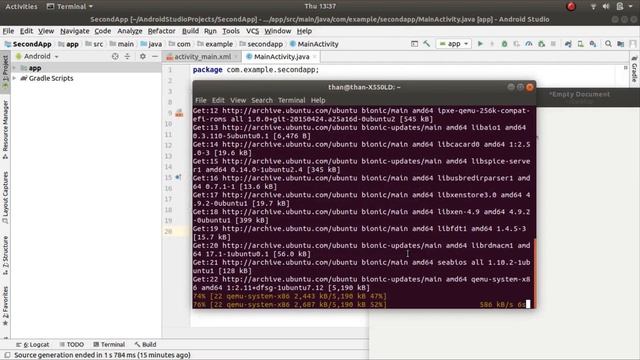Click the package statement code line
Image resolution: width=640 pixels, height=360 pixels.
pos(256,70)
